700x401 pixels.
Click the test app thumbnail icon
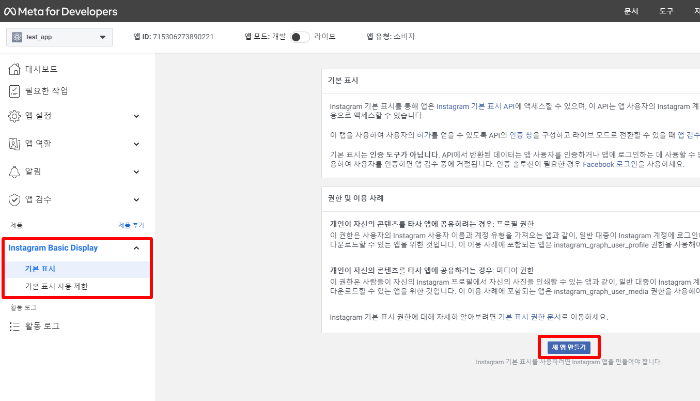(x=17, y=37)
